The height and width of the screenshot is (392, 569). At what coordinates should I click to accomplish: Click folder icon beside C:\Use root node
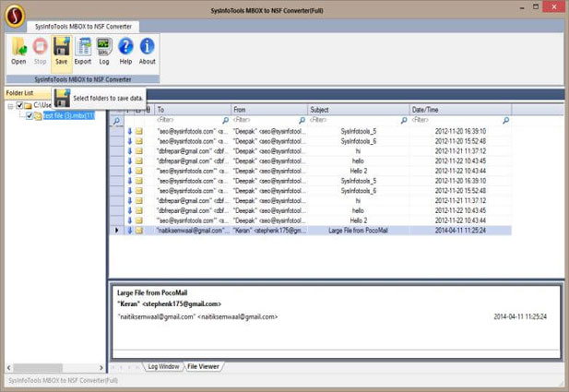[x=28, y=106]
